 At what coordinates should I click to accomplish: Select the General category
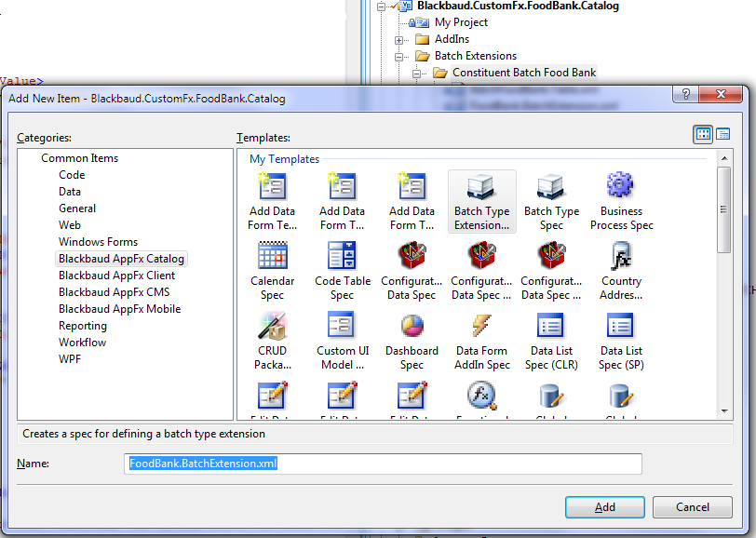77,208
